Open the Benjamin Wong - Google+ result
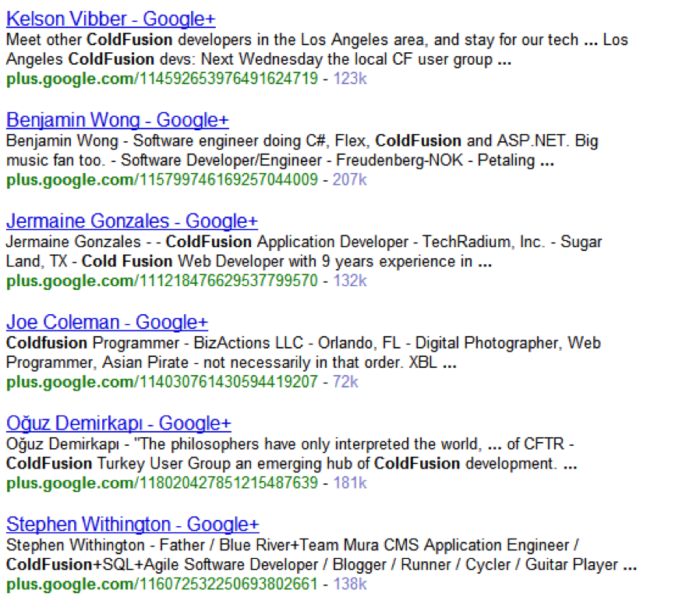Viewport: 700px width, 608px height. [118, 120]
